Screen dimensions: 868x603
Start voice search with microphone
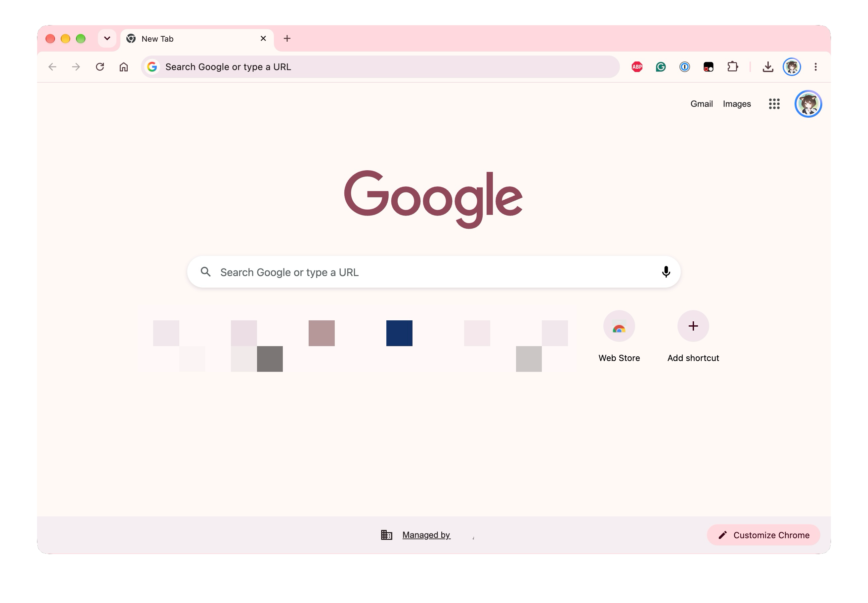pyautogui.click(x=666, y=272)
